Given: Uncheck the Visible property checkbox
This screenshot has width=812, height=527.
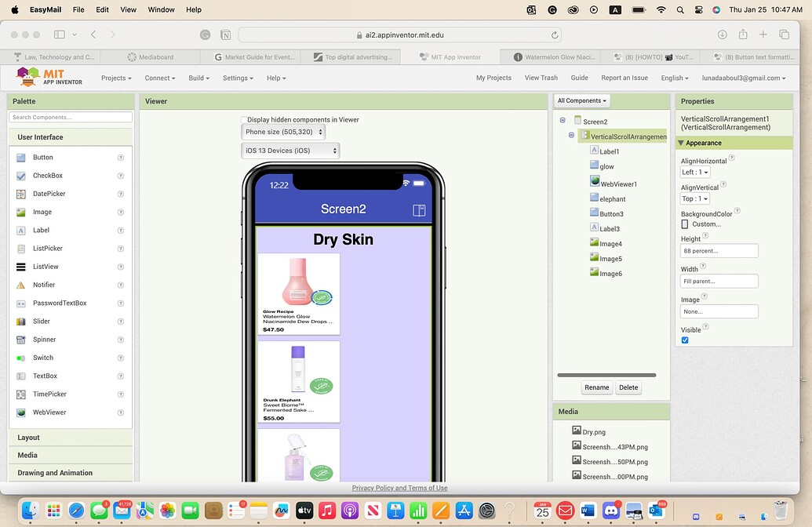Looking at the screenshot, I should [685, 340].
